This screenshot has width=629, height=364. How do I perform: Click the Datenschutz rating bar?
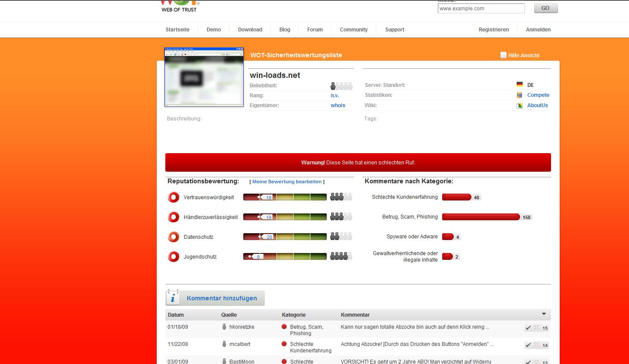(x=285, y=237)
